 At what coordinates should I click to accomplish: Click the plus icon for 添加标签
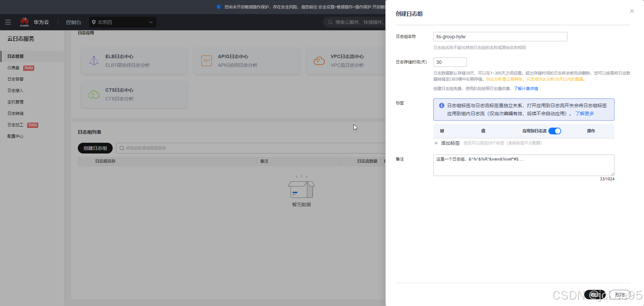click(x=436, y=143)
